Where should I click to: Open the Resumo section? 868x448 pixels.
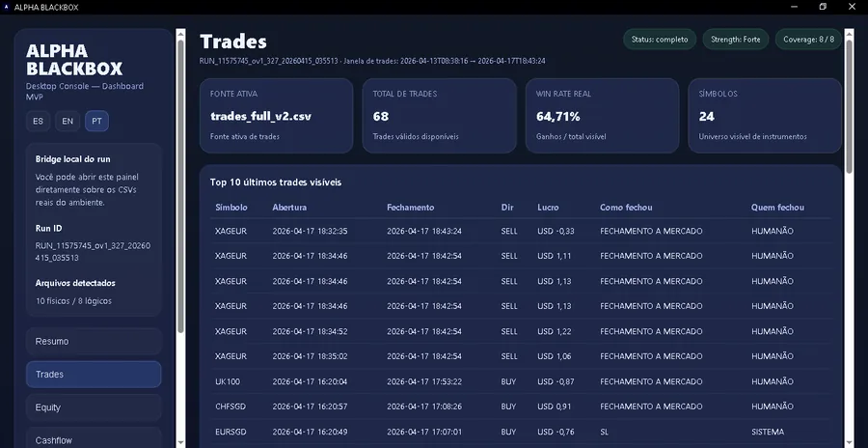94,342
